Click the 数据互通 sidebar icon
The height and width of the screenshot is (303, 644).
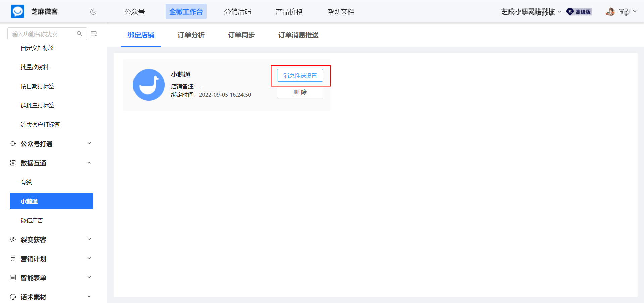point(13,163)
